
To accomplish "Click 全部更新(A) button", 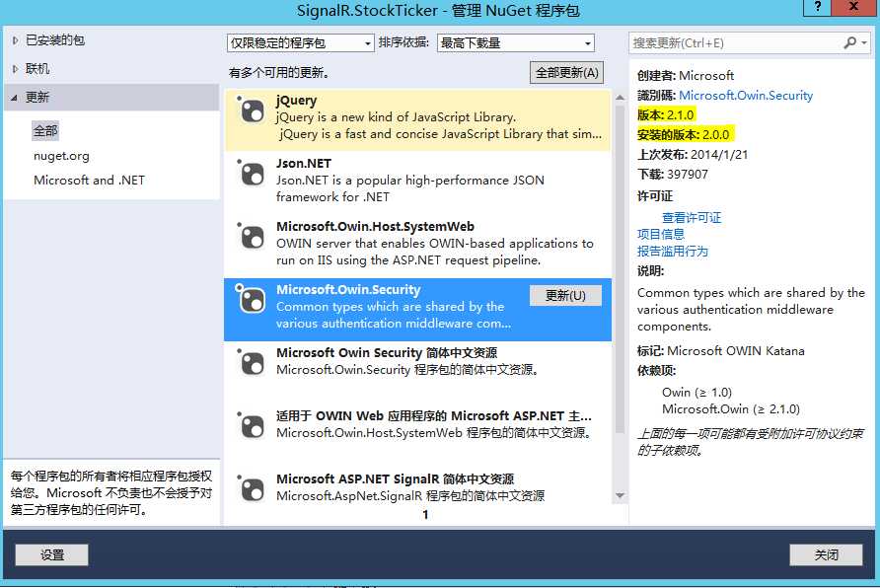I will [567, 72].
